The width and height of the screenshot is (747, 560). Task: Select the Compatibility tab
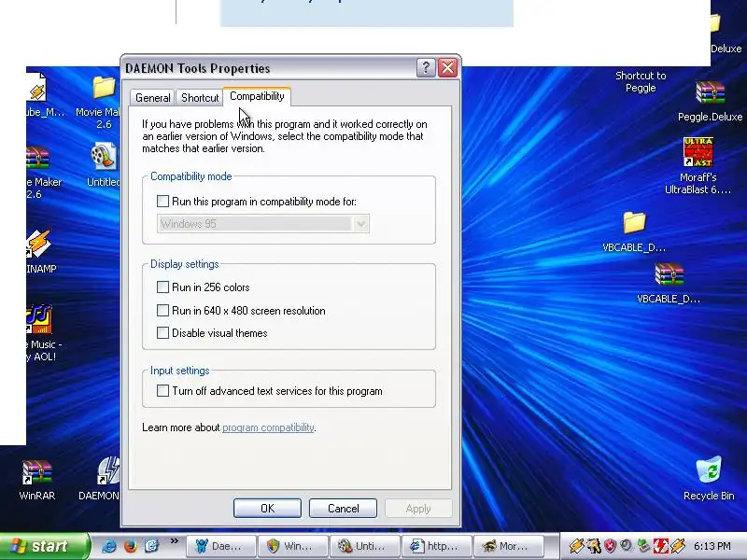click(x=257, y=96)
